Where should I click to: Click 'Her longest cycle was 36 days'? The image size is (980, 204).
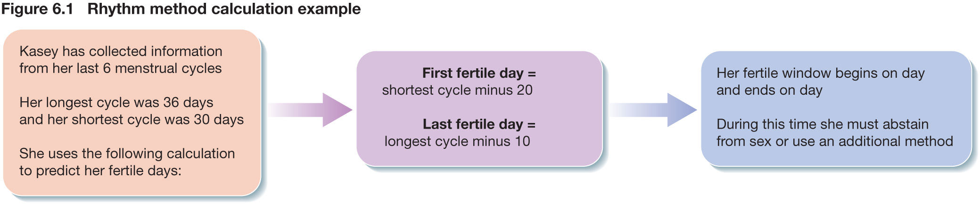116,102
